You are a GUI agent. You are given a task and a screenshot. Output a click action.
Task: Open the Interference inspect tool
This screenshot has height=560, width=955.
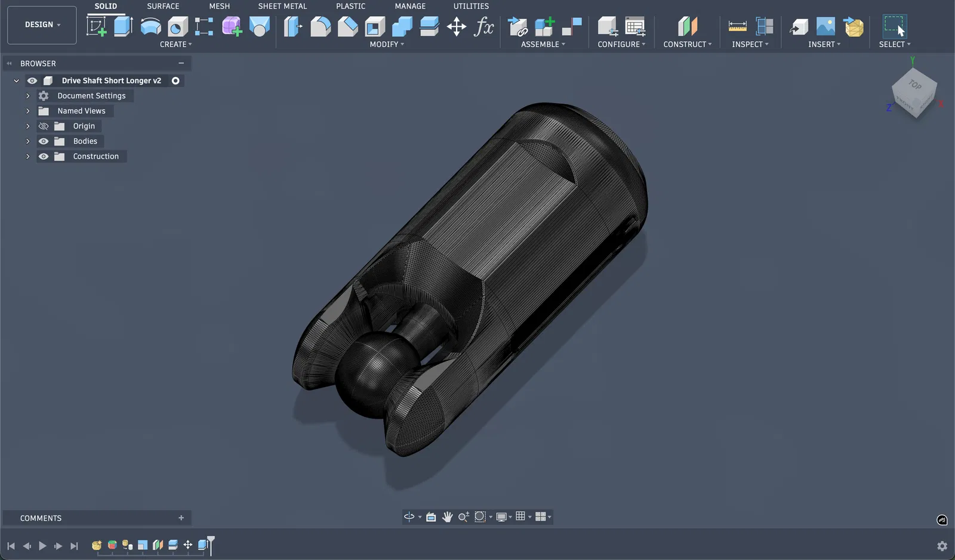[765, 26]
